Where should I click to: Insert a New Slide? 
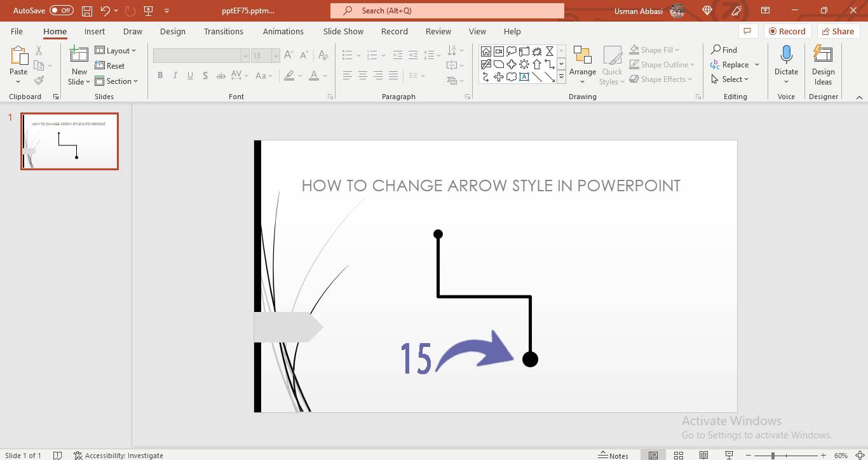pyautogui.click(x=79, y=65)
